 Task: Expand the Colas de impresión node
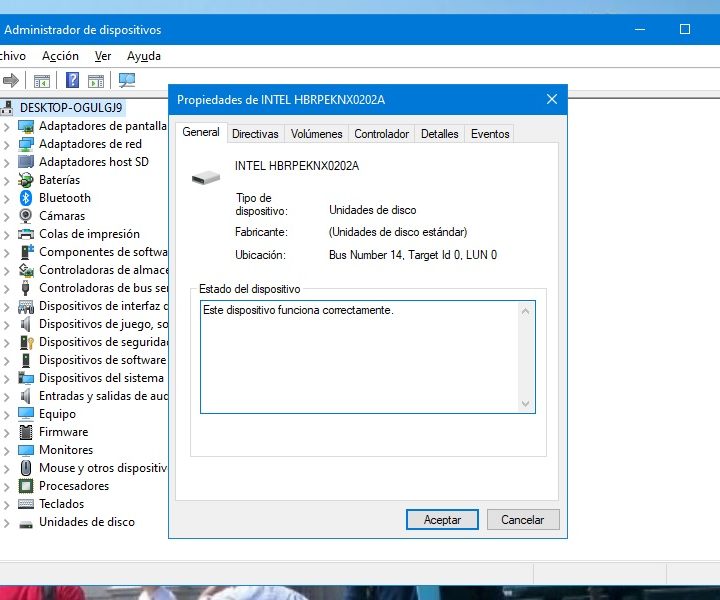click(x=6, y=235)
